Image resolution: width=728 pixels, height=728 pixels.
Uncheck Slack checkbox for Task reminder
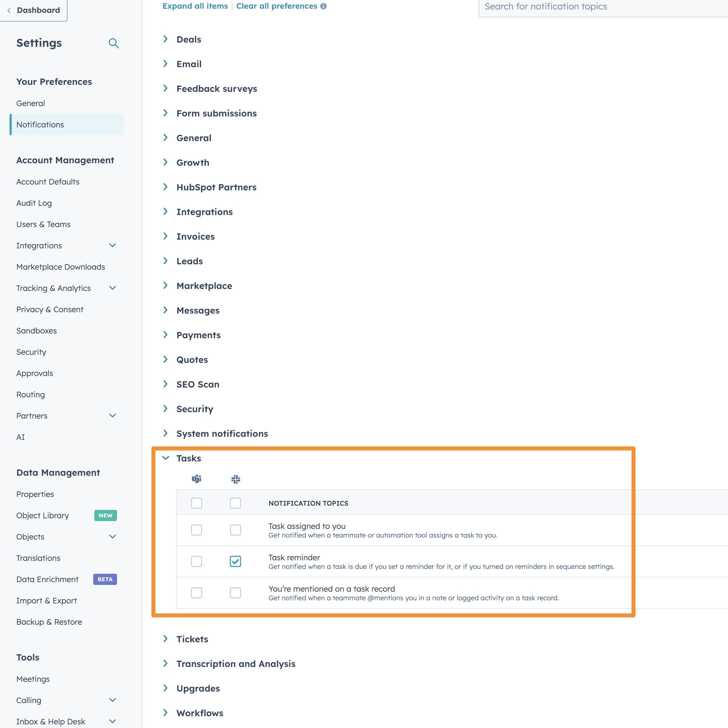pyautogui.click(x=235, y=561)
